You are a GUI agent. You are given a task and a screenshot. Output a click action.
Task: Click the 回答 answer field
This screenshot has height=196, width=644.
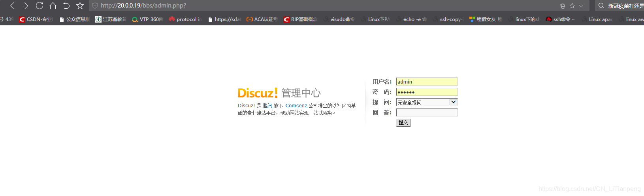point(427,112)
